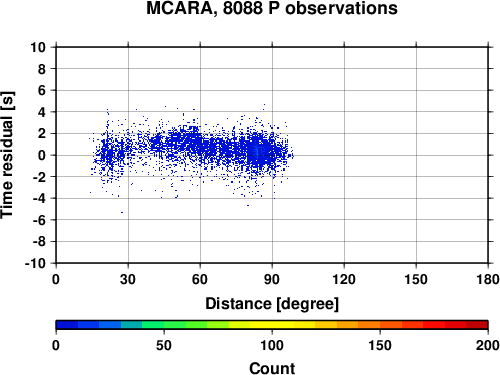Select the y-axis tick label "6"
Screen dimensions: 500x375
[42, 91]
